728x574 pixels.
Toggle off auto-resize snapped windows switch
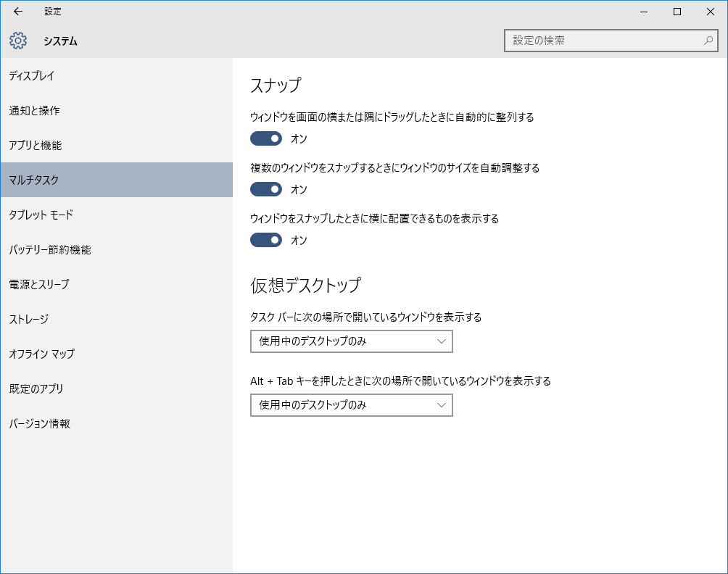click(x=266, y=189)
